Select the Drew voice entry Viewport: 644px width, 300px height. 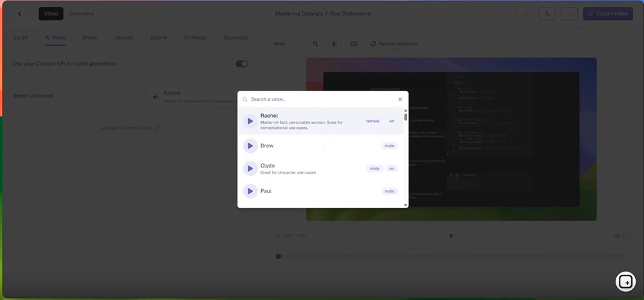[x=321, y=146]
